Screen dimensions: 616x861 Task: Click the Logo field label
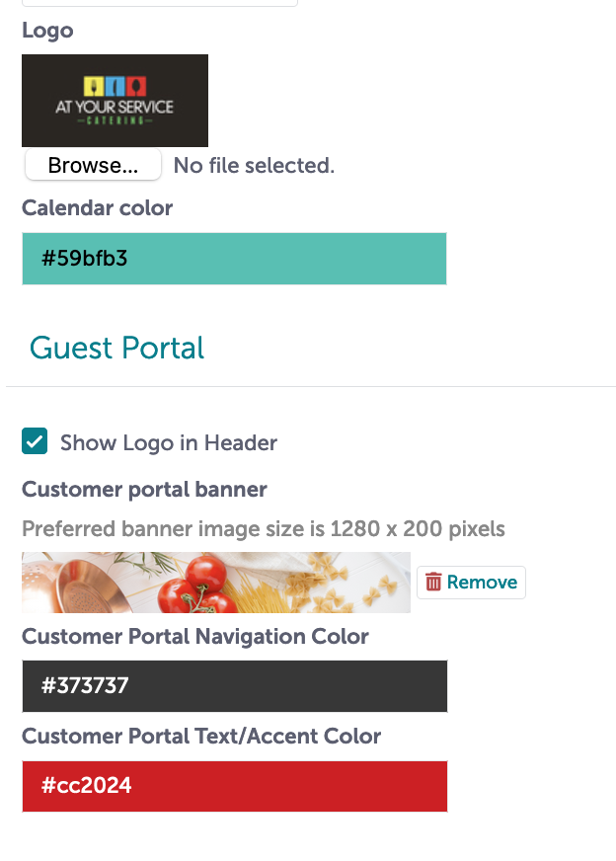coord(47,31)
